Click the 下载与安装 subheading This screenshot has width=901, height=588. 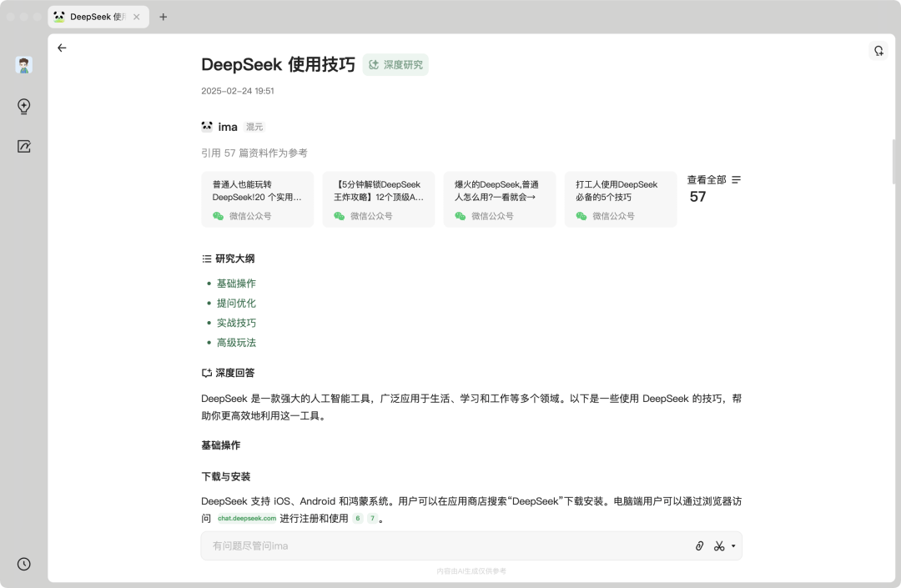226,476
